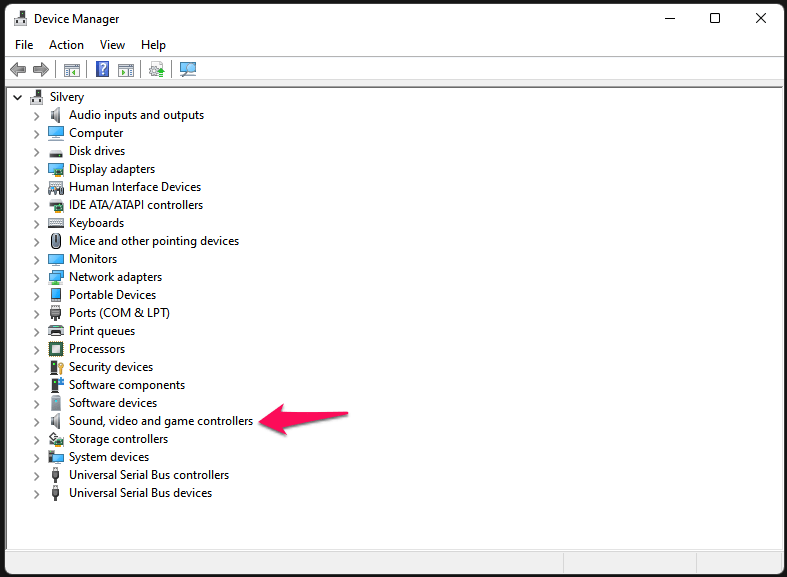Image resolution: width=787 pixels, height=577 pixels.
Task: Click the Portable Devices icon
Action: point(56,295)
